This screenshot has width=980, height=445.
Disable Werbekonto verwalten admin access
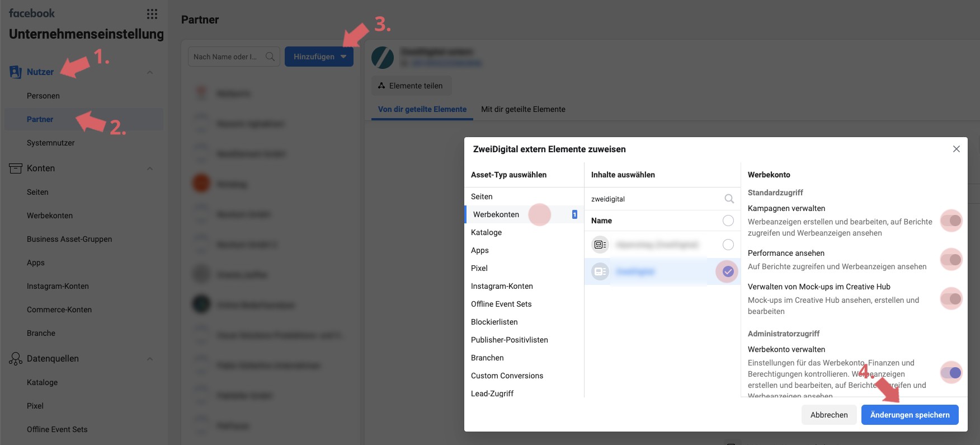[951, 373]
